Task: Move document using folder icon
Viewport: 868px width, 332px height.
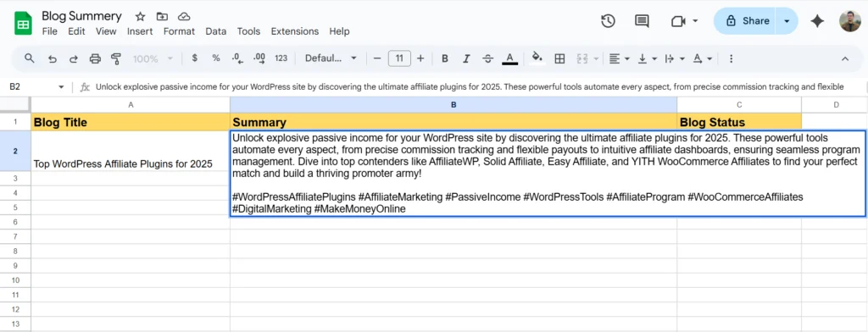Action: (162, 17)
